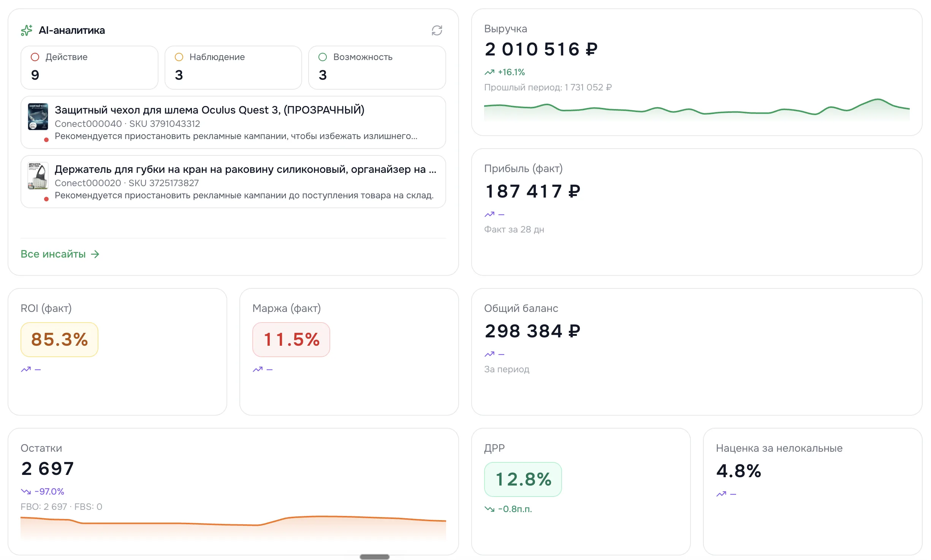This screenshot has height=560, width=931.
Task: Select the Действие filter with 9 items
Action: point(89,68)
